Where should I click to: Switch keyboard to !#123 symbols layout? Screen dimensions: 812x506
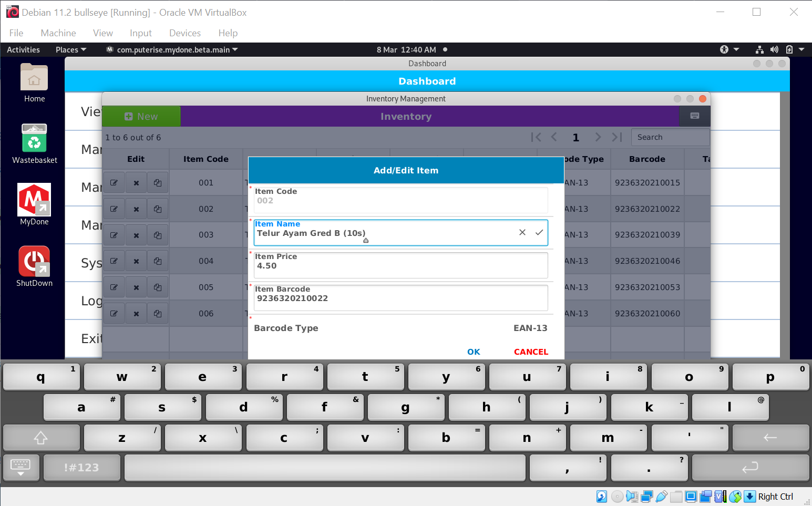pyautogui.click(x=81, y=467)
